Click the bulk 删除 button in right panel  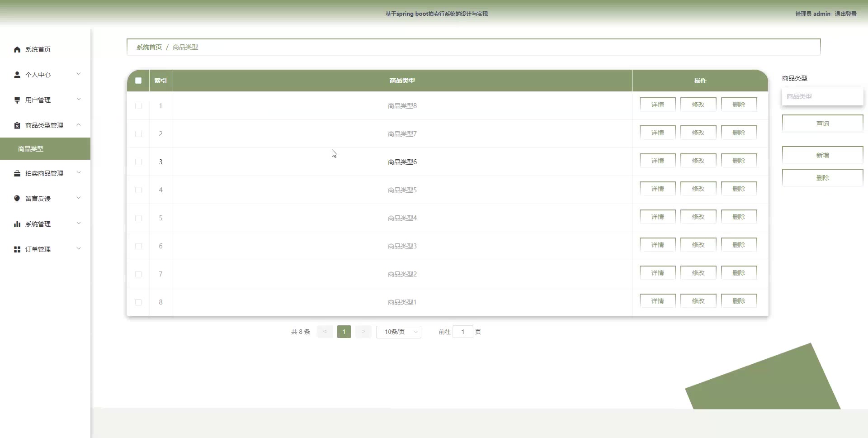(822, 178)
